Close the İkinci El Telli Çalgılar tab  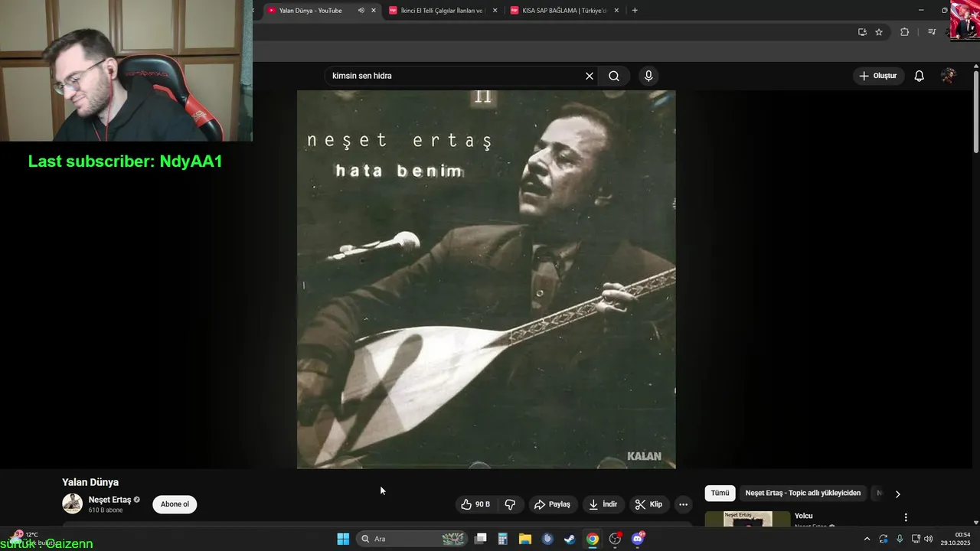click(x=495, y=11)
